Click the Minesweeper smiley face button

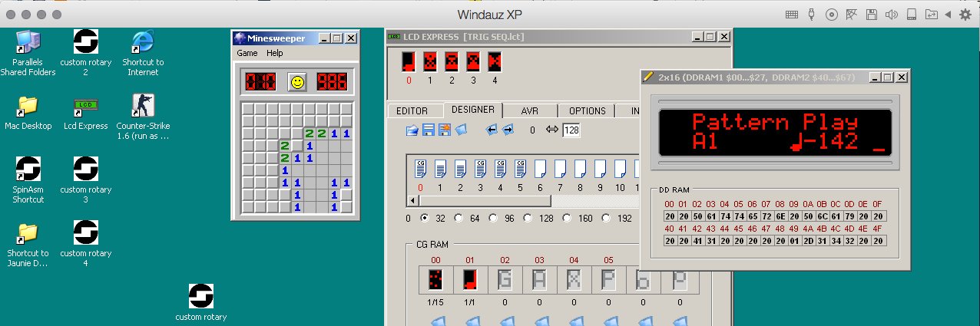point(297,81)
